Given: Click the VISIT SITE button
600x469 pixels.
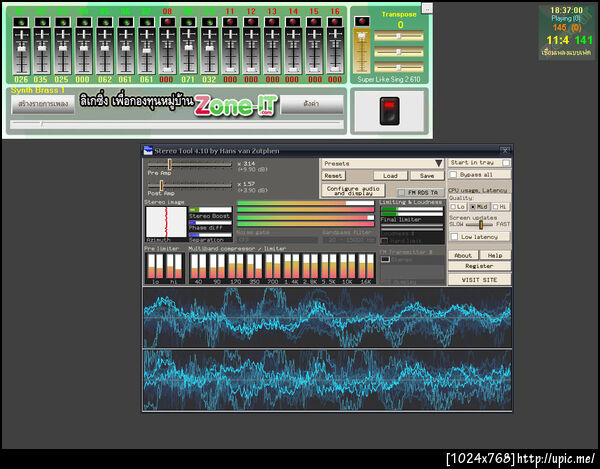Looking at the screenshot, I should click(x=479, y=280).
